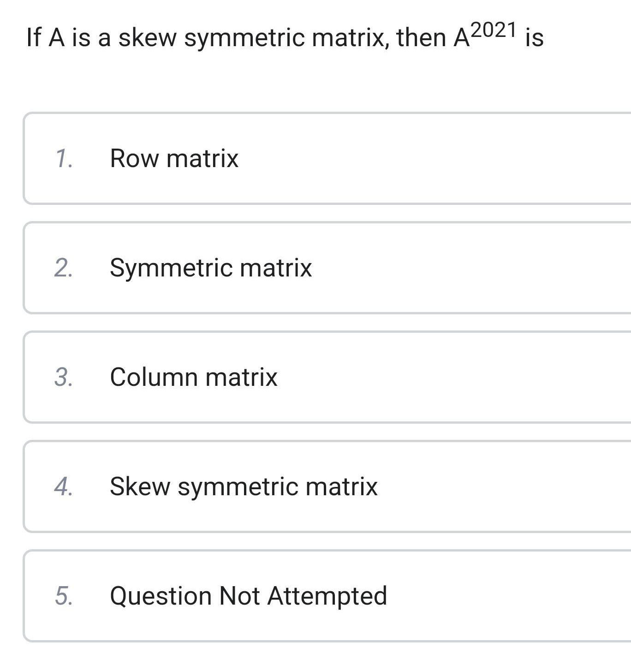The height and width of the screenshot is (672, 631).
Task: Click the Column matrix answer card
Action: point(315,376)
